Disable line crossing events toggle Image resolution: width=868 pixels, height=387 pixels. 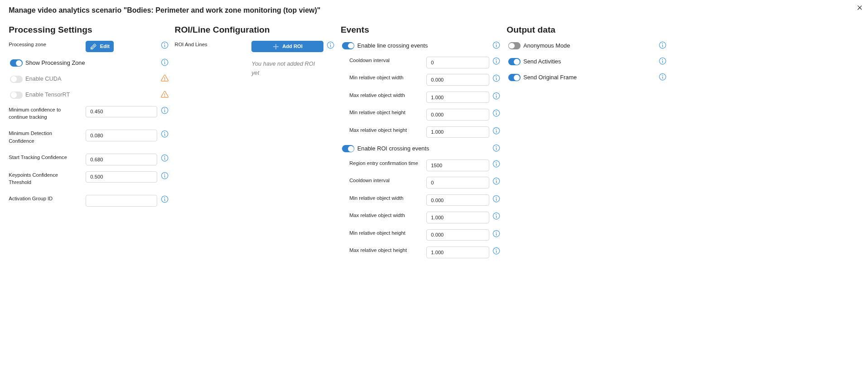pos(348,46)
